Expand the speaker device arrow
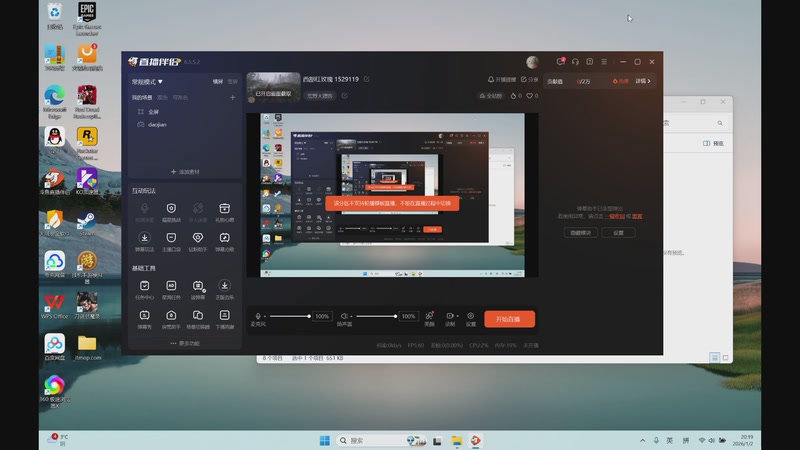800x450 pixels. tap(351, 317)
